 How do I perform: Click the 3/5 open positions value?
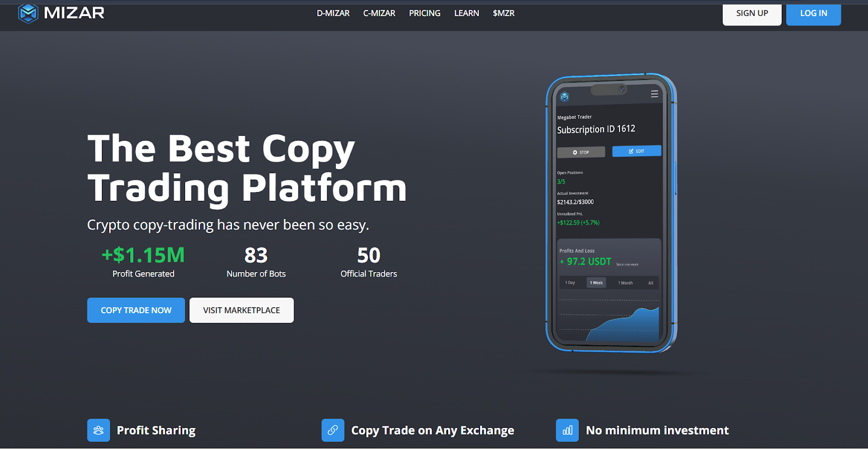(561, 182)
